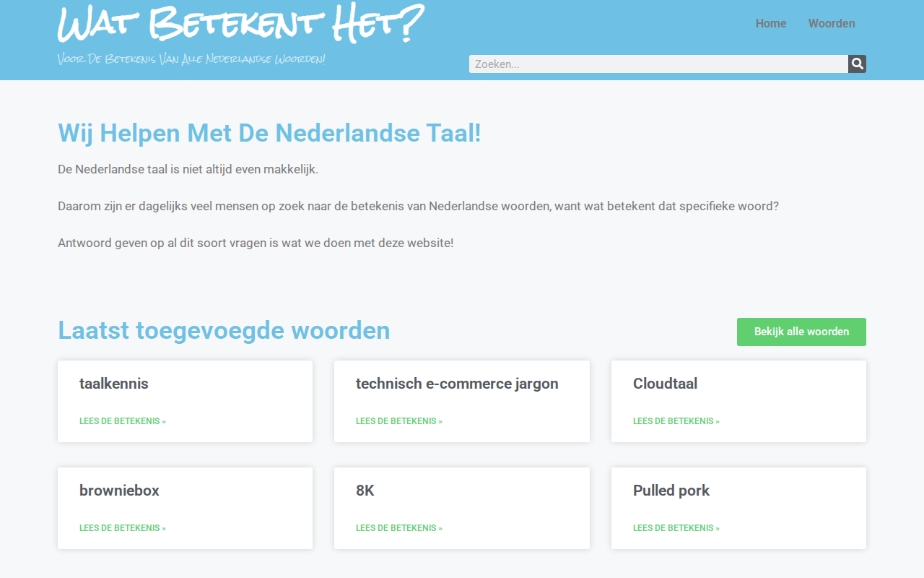Click the paragraph starting Daarom zijn er dagelijks
Viewport: 924px width, 578px height.
pos(418,206)
